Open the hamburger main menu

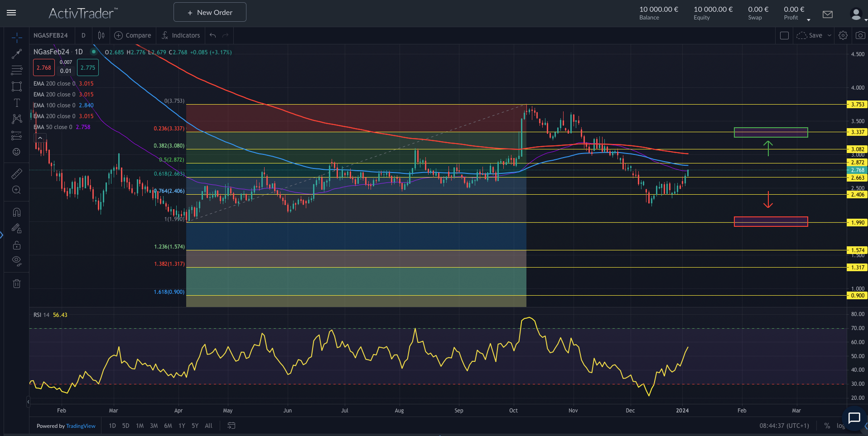point(11,13)
